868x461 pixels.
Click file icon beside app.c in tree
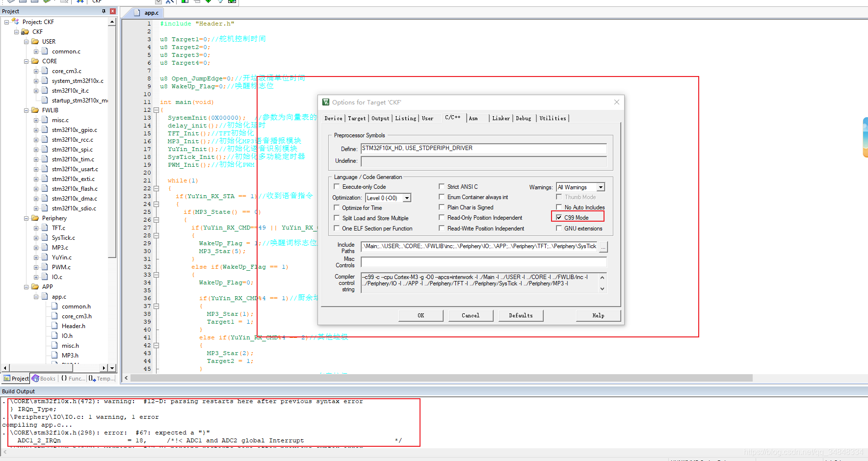click(x=45, y=296)
